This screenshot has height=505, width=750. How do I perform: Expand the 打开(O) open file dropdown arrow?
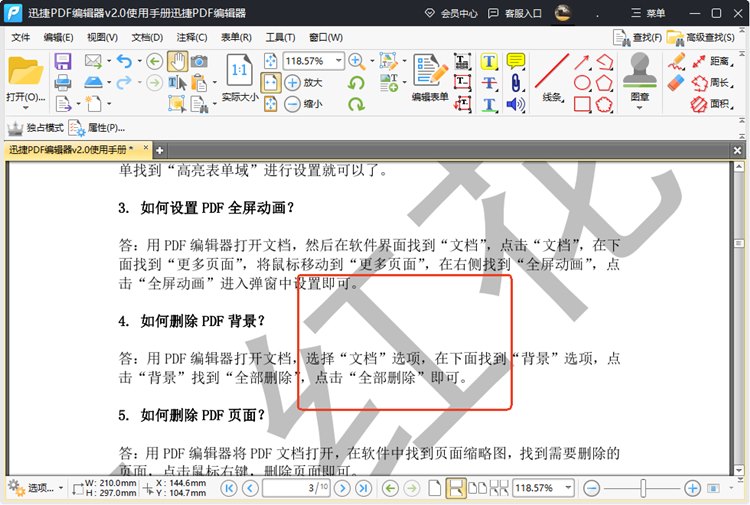point(26,108)
